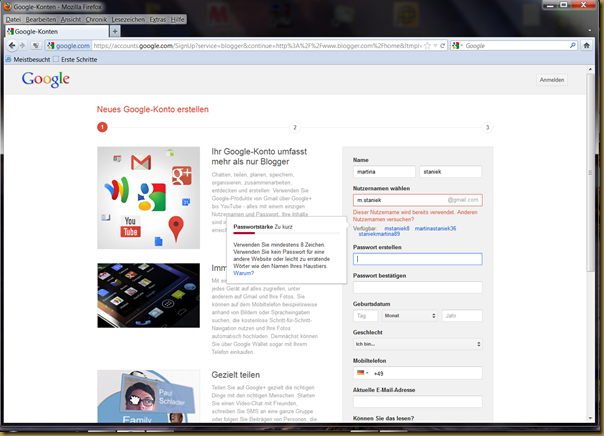Choose suggested username mstaniek8
Image resolution: width=604 pixels, height=436 pixels.
click(397, 228)
